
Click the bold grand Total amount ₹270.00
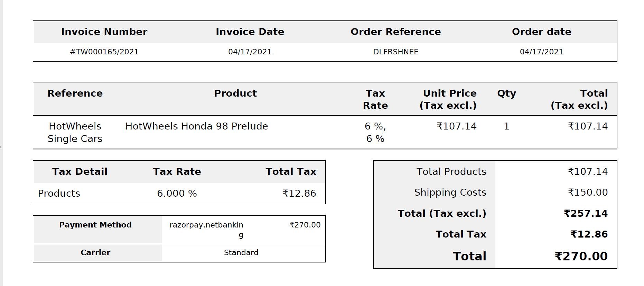581,257
